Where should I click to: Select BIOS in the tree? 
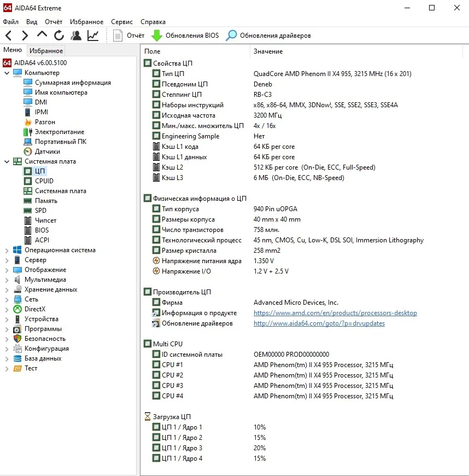click(x=42, y=230)
